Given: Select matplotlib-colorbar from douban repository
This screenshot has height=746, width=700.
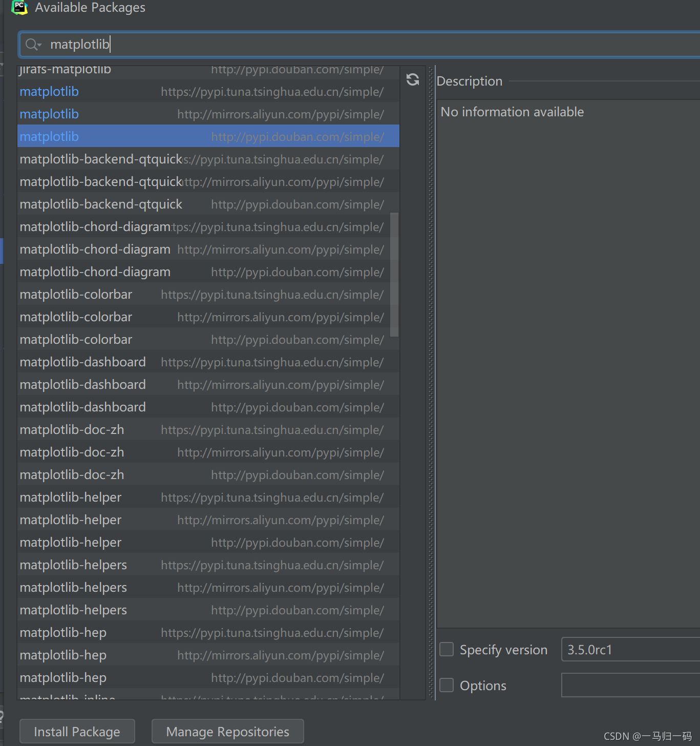Looking at the screenshot, I should (x=208, y=340).
